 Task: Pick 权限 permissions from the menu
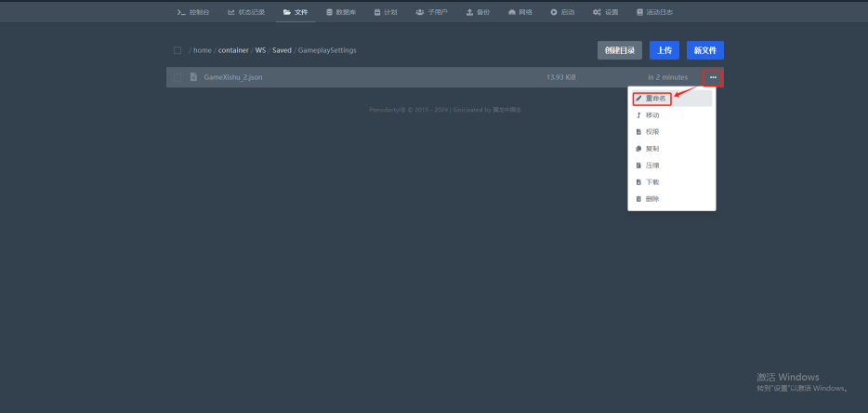(672, 132)
